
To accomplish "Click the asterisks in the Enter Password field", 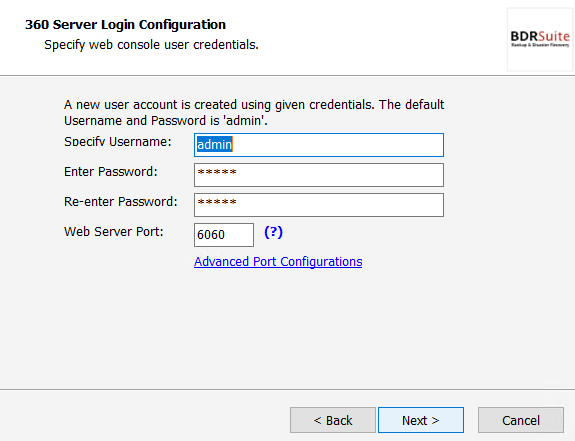I will (217, 172).
